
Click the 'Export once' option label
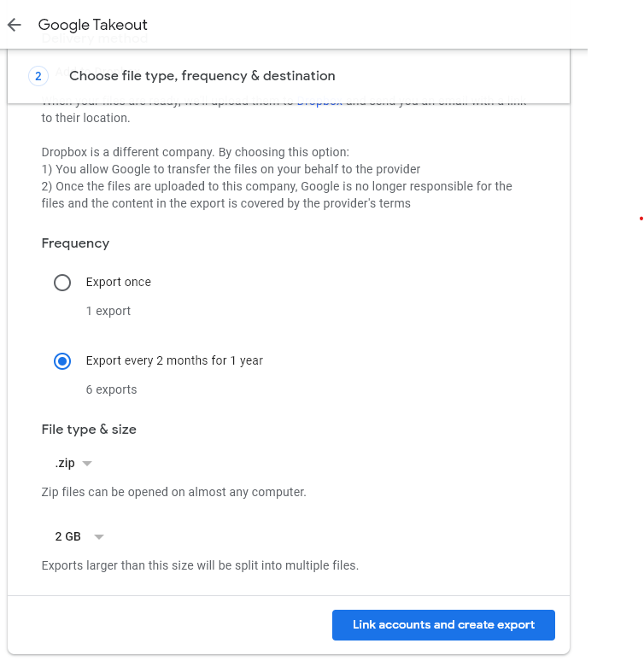coord(118,282)
